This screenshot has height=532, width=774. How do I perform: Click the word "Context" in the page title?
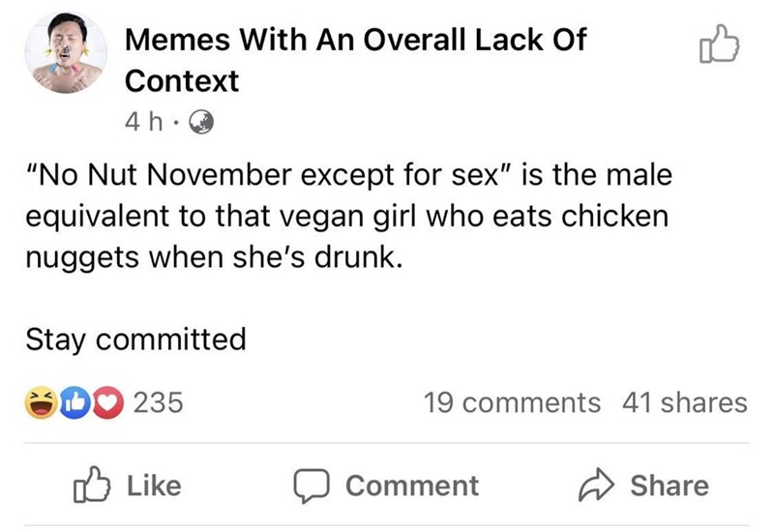point(182,82)
